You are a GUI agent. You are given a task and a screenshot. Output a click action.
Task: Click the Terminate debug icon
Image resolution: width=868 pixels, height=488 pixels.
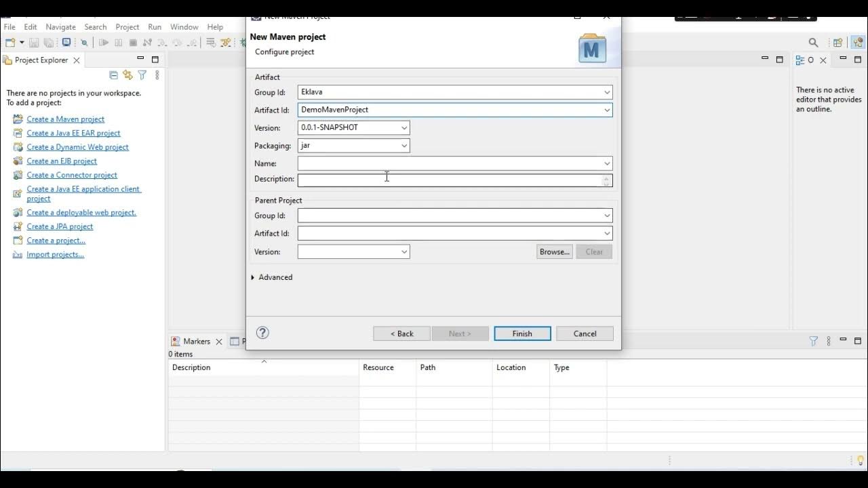(x=133, y=43)
